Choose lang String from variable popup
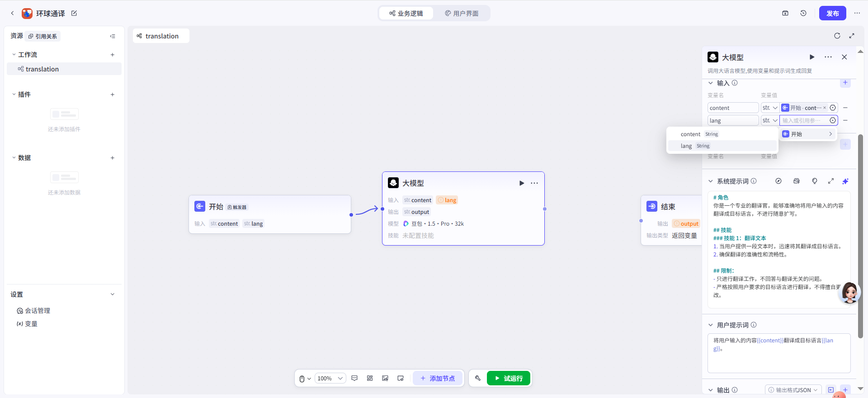Image resolution: width=868 pixels, height=398 pixels. (722, 146)
